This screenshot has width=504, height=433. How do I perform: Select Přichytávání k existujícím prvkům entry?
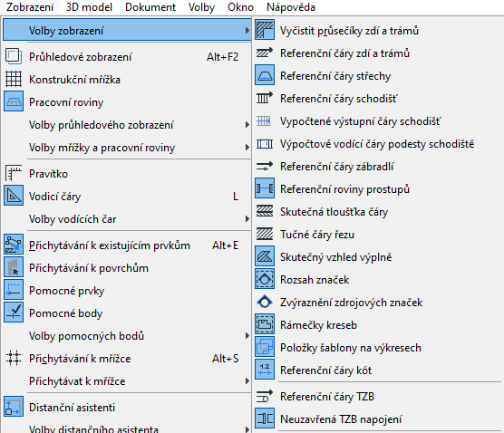pyautogui.click(x=127, y=245)
